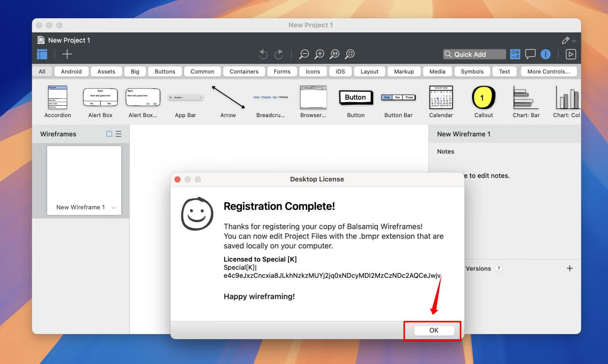The image size is (608, 364).
Task: Toggle the navigator panel icon
Action: click(42, 54)
